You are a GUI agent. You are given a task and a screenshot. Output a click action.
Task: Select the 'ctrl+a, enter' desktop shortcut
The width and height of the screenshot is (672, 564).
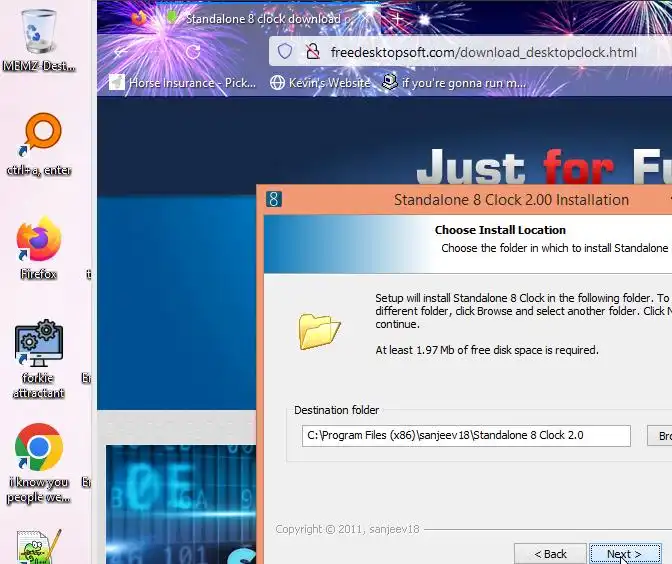pyautogui.click(x=39, y=144)
